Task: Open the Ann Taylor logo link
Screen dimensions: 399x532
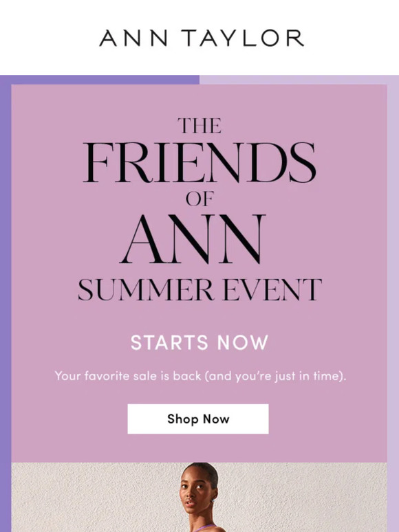Action: tap(202, 38)
